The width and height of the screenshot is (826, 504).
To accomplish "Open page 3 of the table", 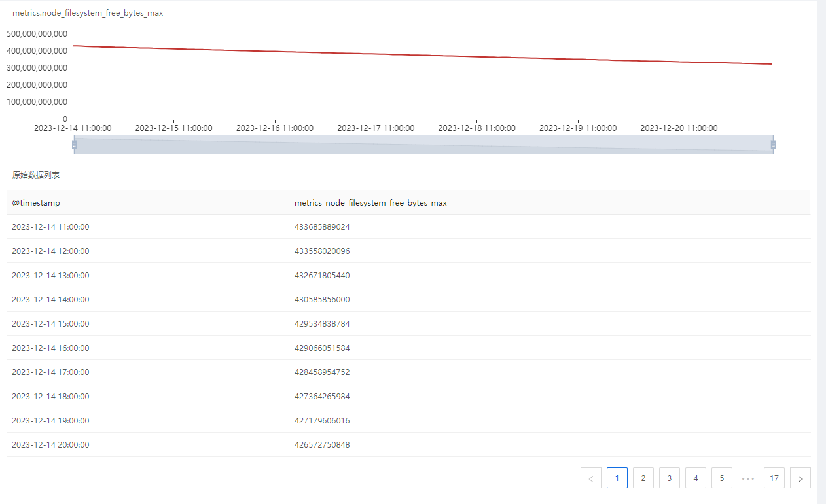I will pyautogui.click(x=669, y=478).
